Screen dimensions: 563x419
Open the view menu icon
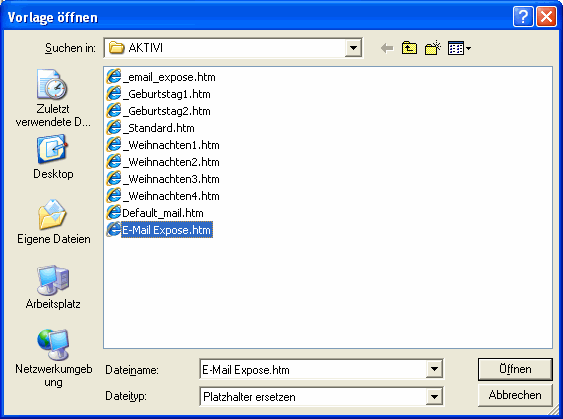pos(459,48)
